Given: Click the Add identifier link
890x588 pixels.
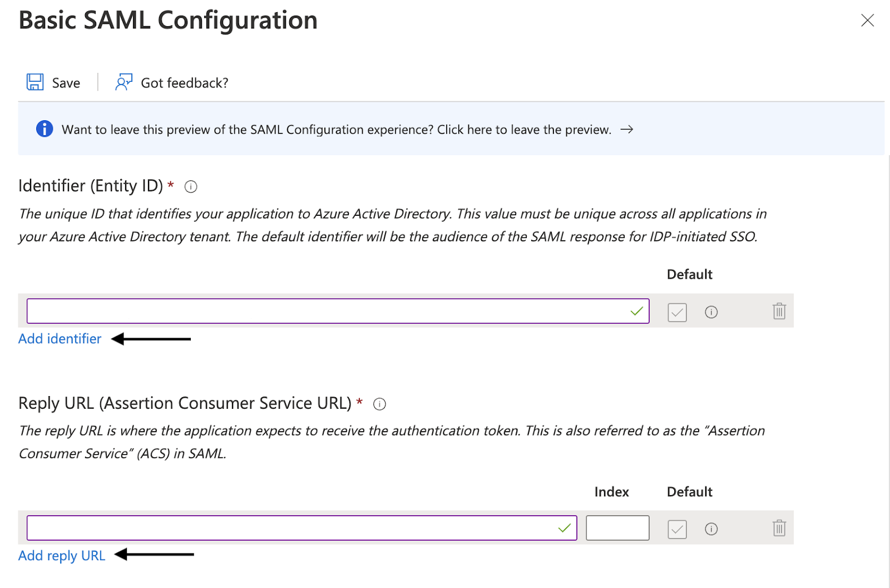Looking at the screenshot, I should (60, 339).
